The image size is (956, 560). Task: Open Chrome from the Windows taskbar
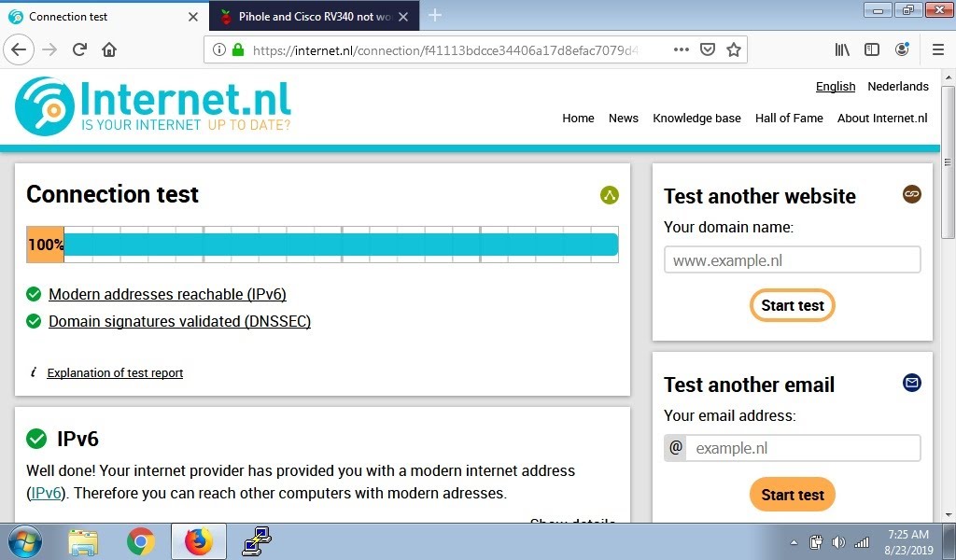(141, 541)
